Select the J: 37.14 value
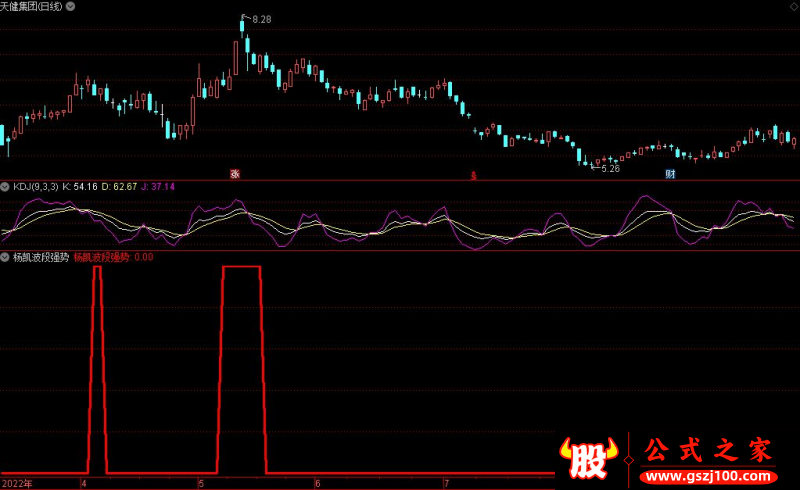Viewport: 800px width, 490px height. [x=158, y=187]
